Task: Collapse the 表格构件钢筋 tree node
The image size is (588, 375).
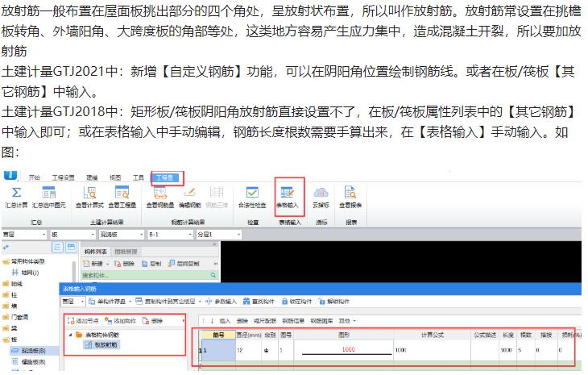Action: coord(71,335)
